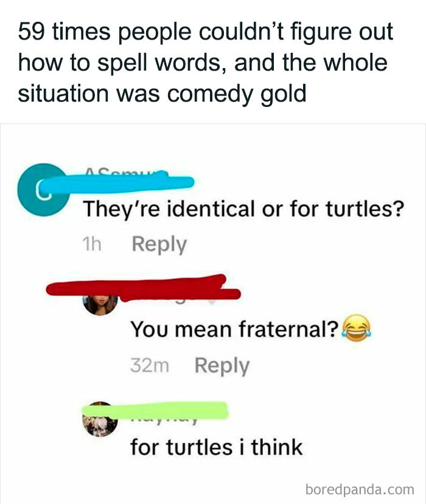Reply to the "You mean fraternal?" comment
The width and height of the screenshot is (426, 504).
[222, 366]
